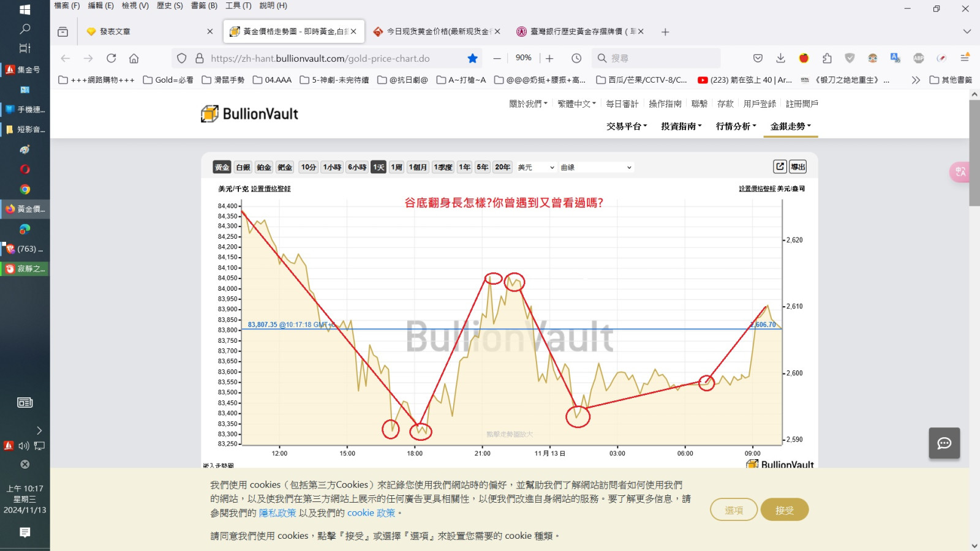Select the 20年 time range
This screenshot has width=980, height=551.
click(x=502, y=167)
